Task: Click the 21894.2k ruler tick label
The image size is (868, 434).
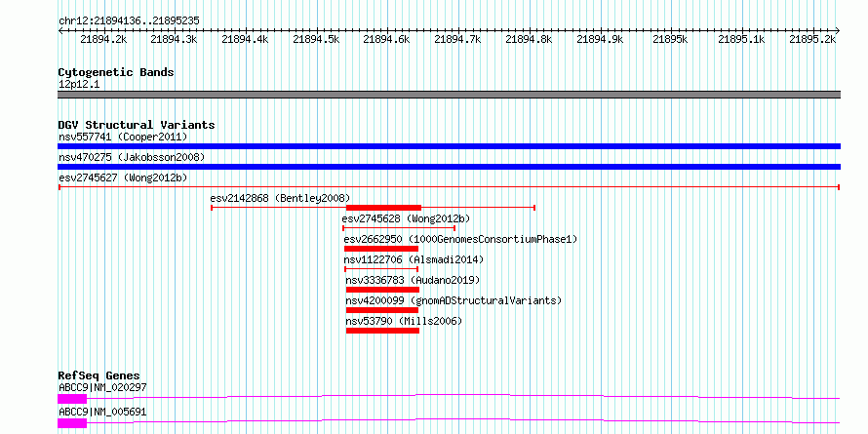Action: [103, 39]
